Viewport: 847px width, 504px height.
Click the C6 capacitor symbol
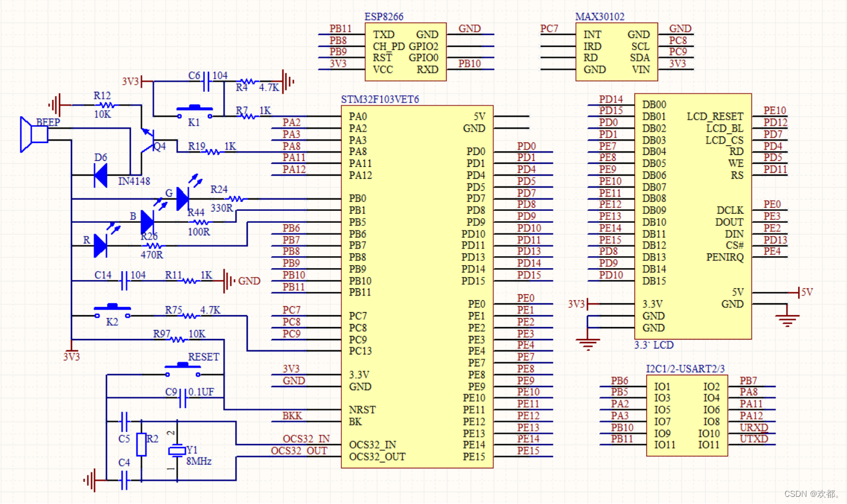click(207, 81)
